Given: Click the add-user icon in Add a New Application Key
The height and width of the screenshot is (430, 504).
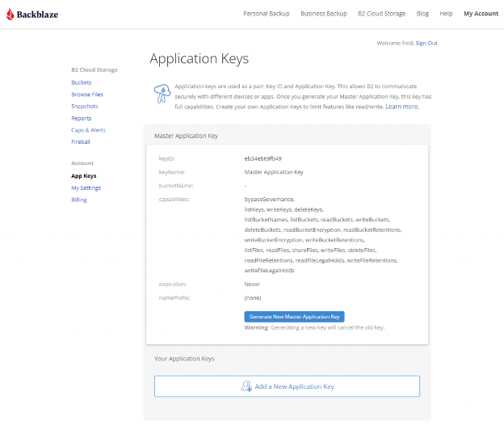Looking at the screenshot, I should click(246, 386).
